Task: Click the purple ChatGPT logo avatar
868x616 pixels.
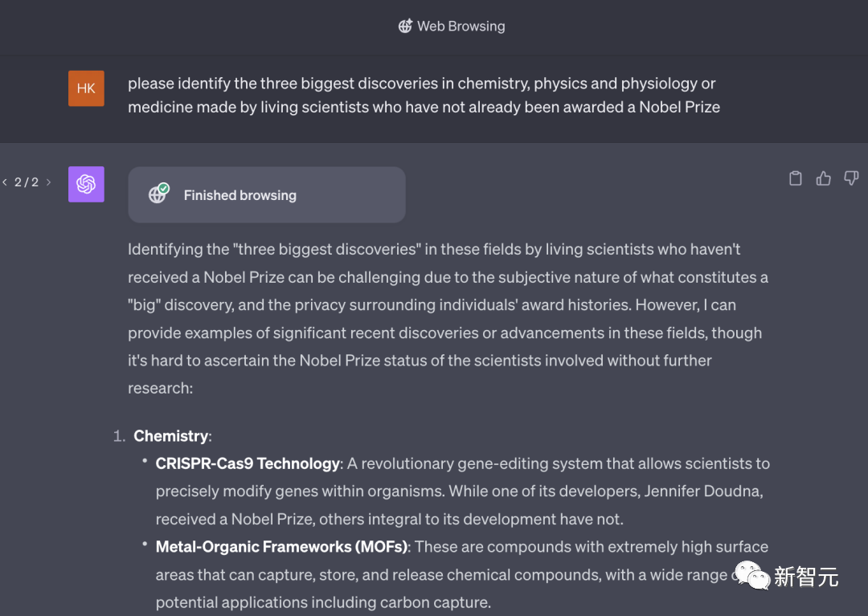Action: (x=86, y=184)
